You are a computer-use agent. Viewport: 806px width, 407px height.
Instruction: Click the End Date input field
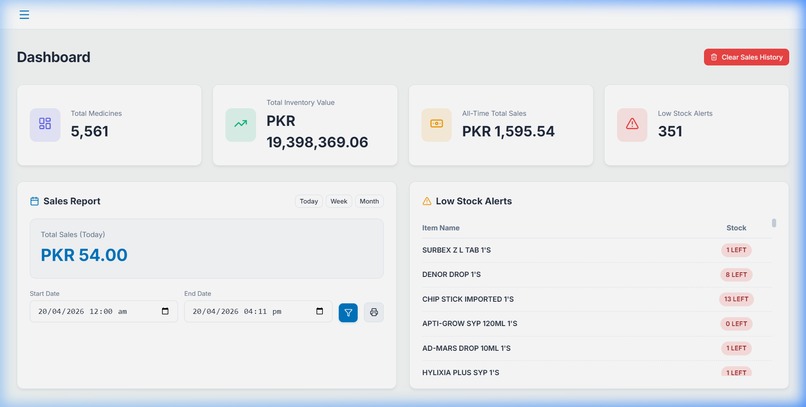pos(258,311)
